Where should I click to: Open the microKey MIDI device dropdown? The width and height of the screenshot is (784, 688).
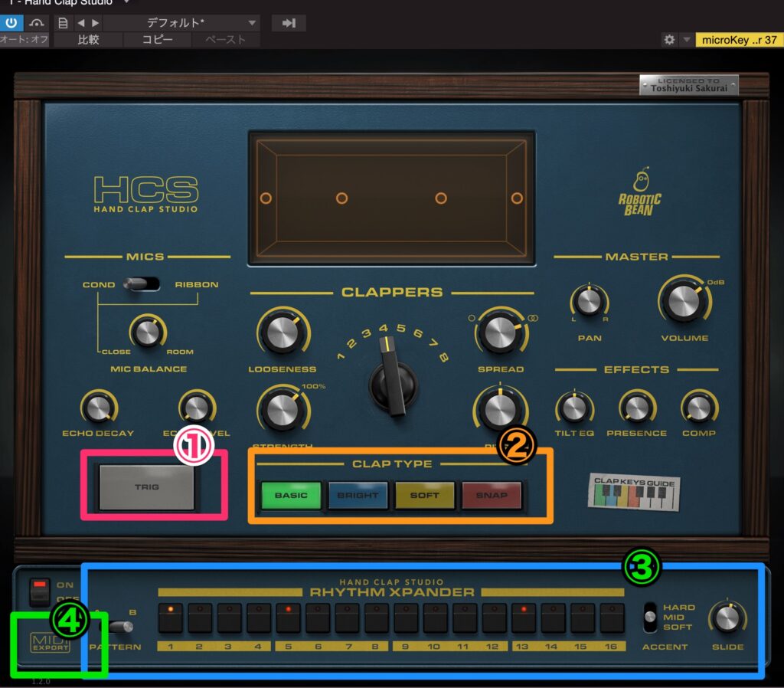738,40
